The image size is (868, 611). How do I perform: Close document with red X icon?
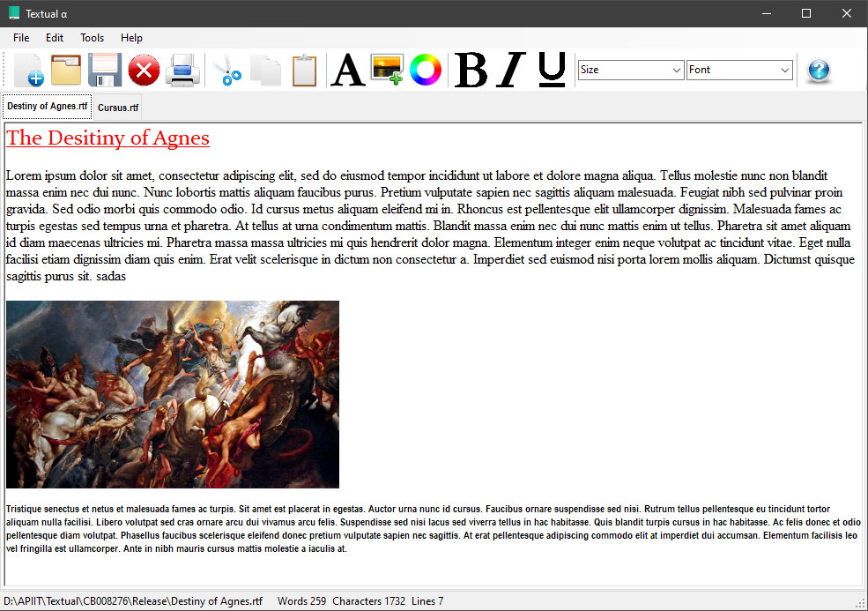(144, 70)
